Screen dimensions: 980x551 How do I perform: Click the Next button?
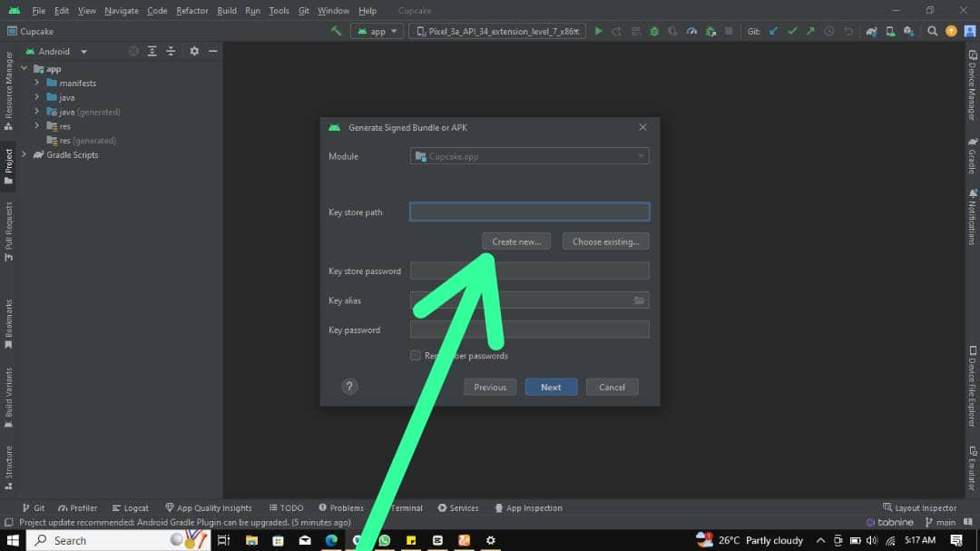tap(551, 387)
